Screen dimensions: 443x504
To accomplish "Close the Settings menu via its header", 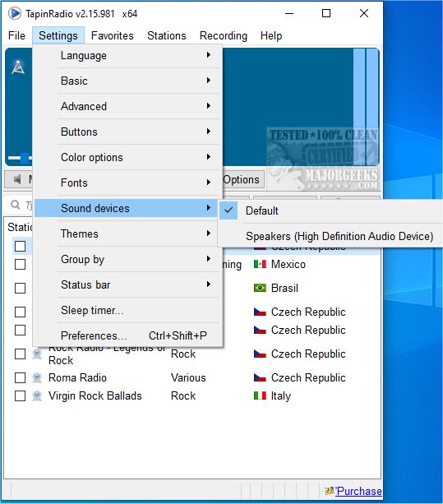I will (58, 35).
